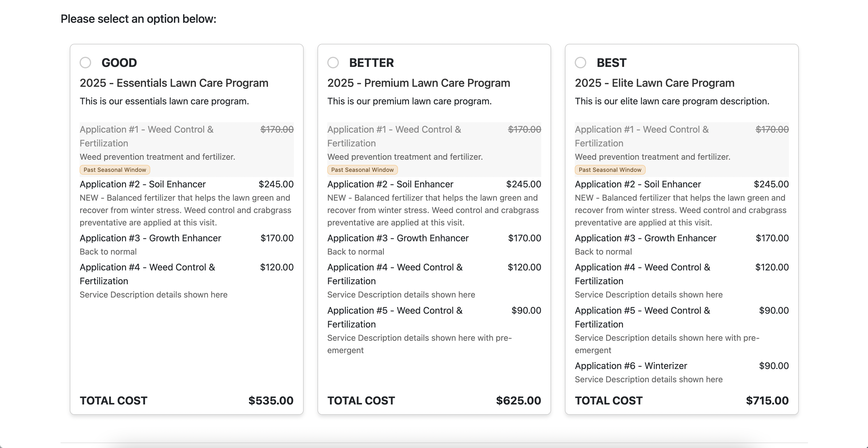Click the Premium Lawn Care Program title
The width and height of the screenshot is (868, 448).
[x=418, y=83]
